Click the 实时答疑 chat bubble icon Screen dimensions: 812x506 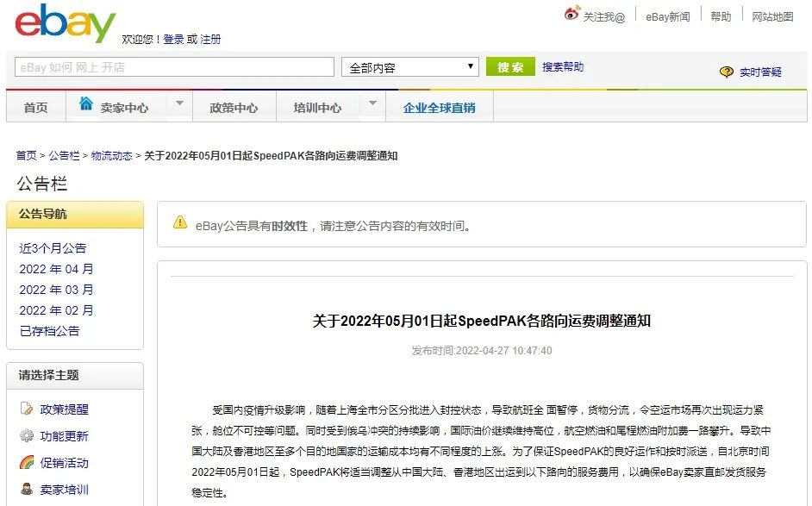[727, 72]
